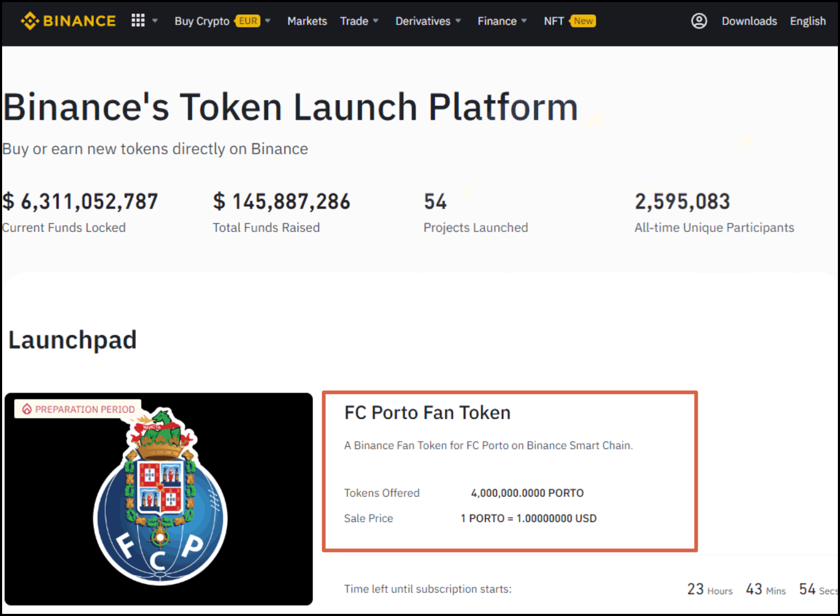Click the Launchpad section heading
This screenshot has width=840, height=616.
point(72,340)
